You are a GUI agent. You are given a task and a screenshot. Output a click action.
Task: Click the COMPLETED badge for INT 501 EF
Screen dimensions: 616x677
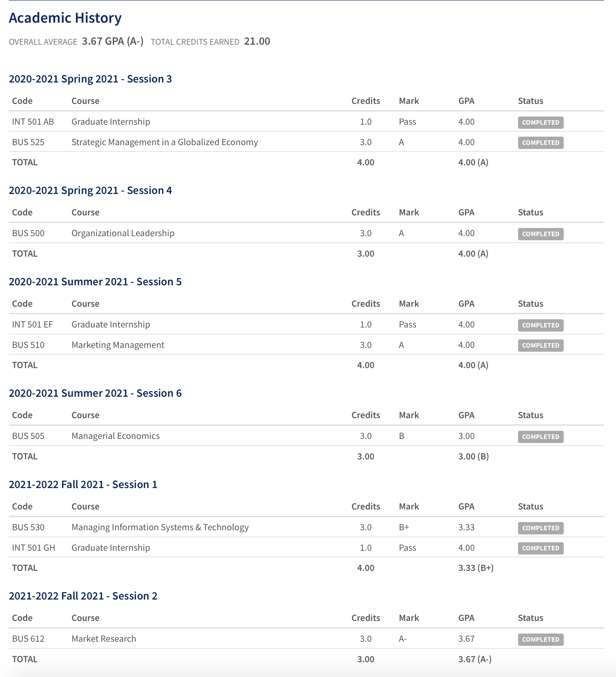coord(540,325)
